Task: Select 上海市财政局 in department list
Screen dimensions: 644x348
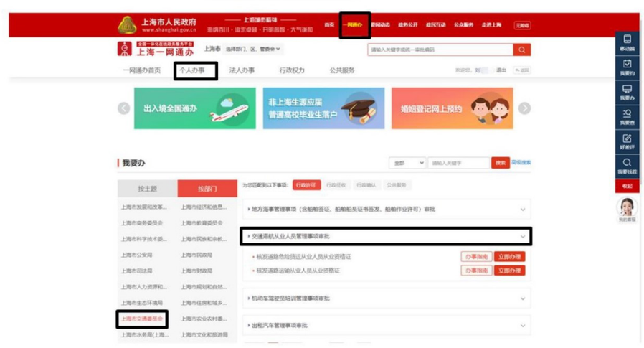Action: pos(196,271)
